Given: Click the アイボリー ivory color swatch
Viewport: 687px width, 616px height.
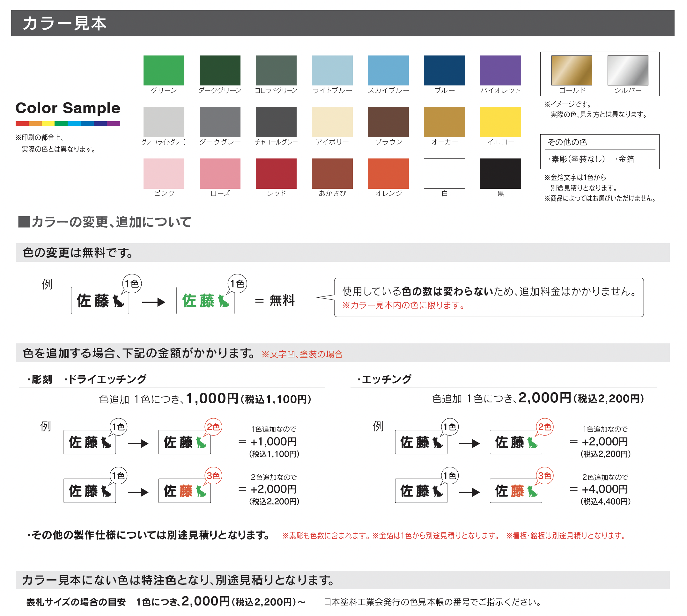Looking at the screenshot, I should pyautogui.click(x=332, y=122).
